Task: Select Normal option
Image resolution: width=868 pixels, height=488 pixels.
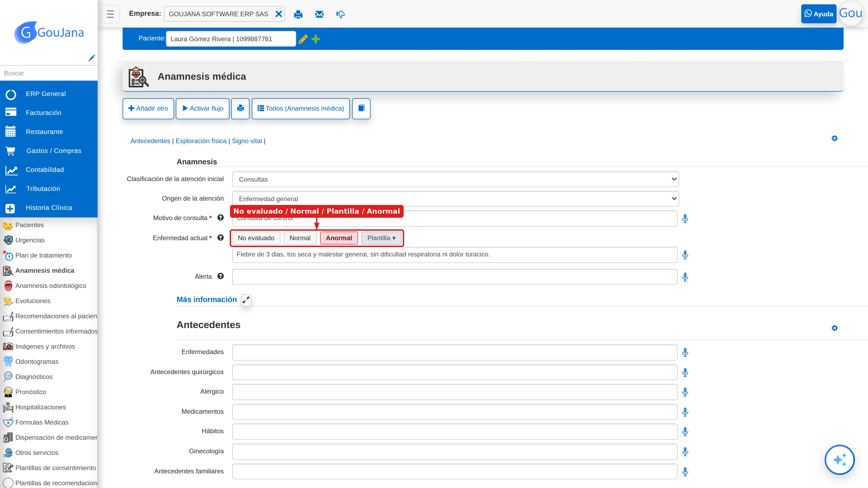Action: [300, 238]
